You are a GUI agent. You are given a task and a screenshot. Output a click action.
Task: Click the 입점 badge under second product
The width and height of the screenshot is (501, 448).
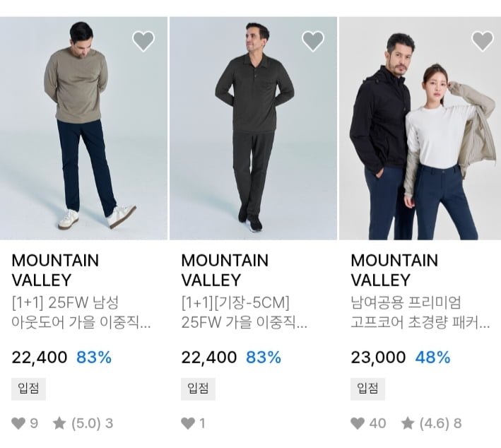[198, 388]
